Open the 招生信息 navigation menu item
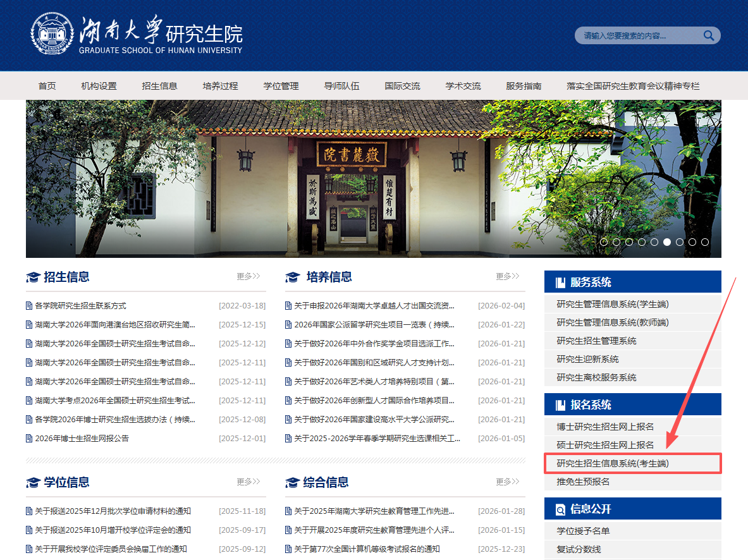748x560 pixels. (159, 86)
